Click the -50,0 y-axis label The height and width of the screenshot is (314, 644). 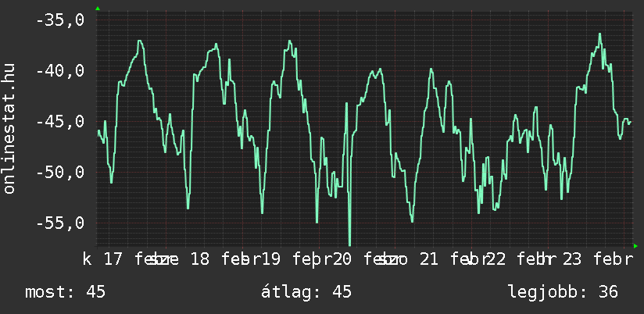click(x=60, y=173)
